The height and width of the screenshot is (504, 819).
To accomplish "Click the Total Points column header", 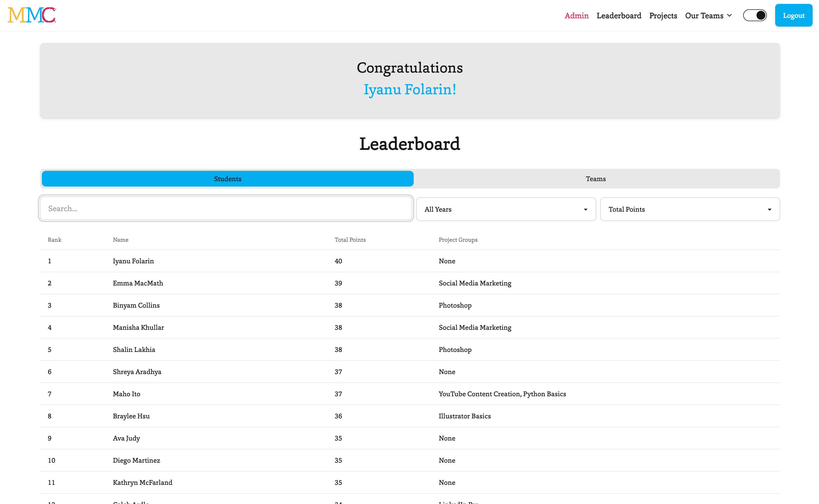I will point(350,240).
